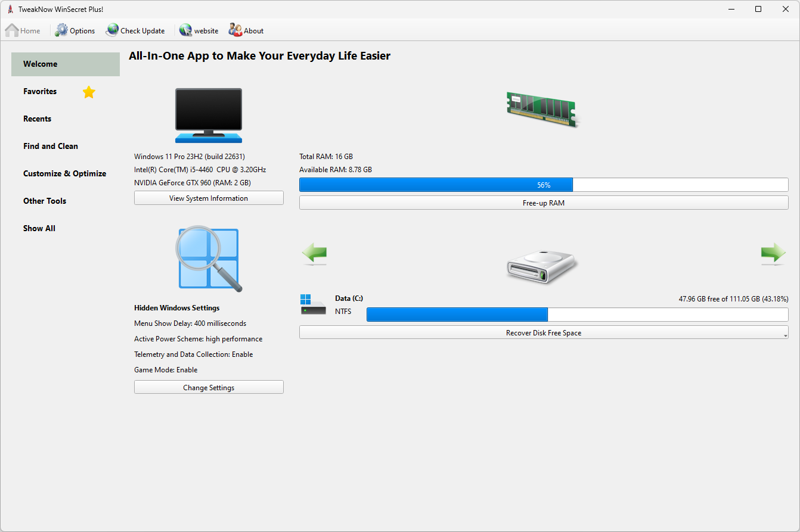Click the NVIDIA GeForce GTX 960 line
This screenshot has width=800, height=532.
pyautogui.click(x=193, y=183)
